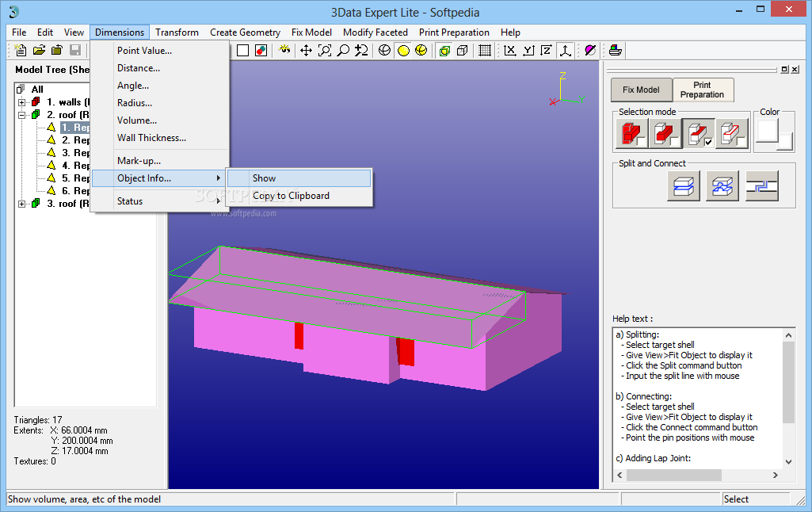
Task: Click the Import folder toolbar icon
Action: pyautogui.click(x=57, y=50)
